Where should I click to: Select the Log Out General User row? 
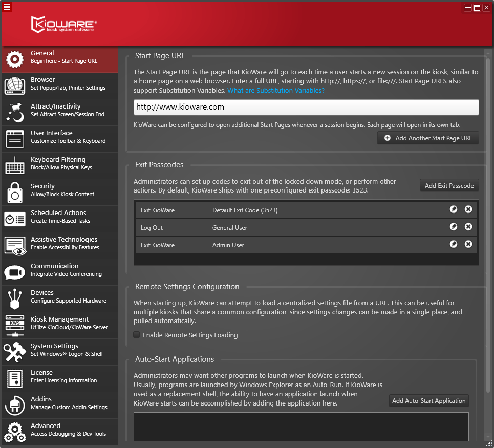coord(306,227)
